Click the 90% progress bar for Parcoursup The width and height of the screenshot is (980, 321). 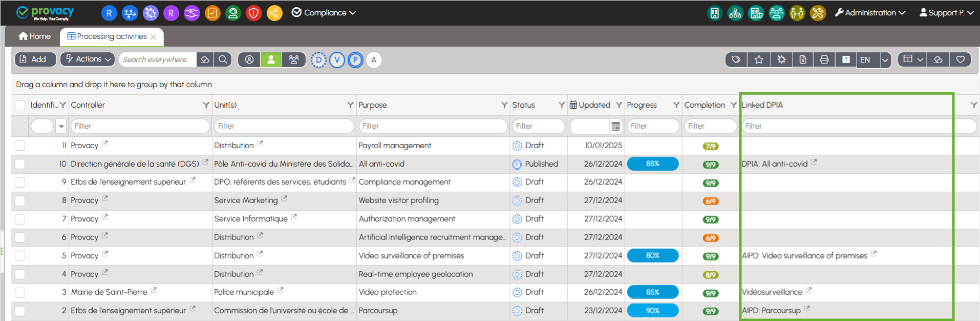coord(653,311)
